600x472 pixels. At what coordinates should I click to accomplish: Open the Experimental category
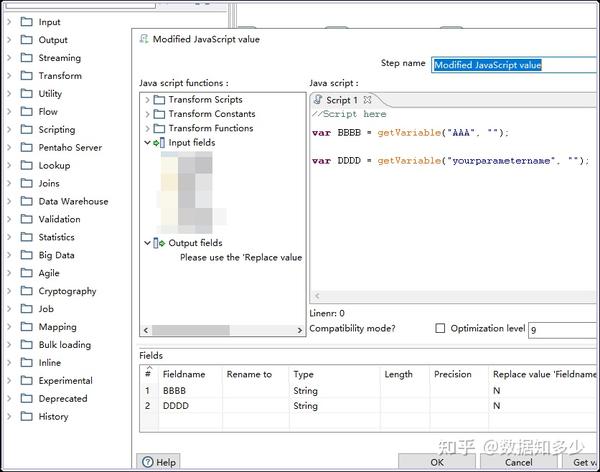point(65,381)
